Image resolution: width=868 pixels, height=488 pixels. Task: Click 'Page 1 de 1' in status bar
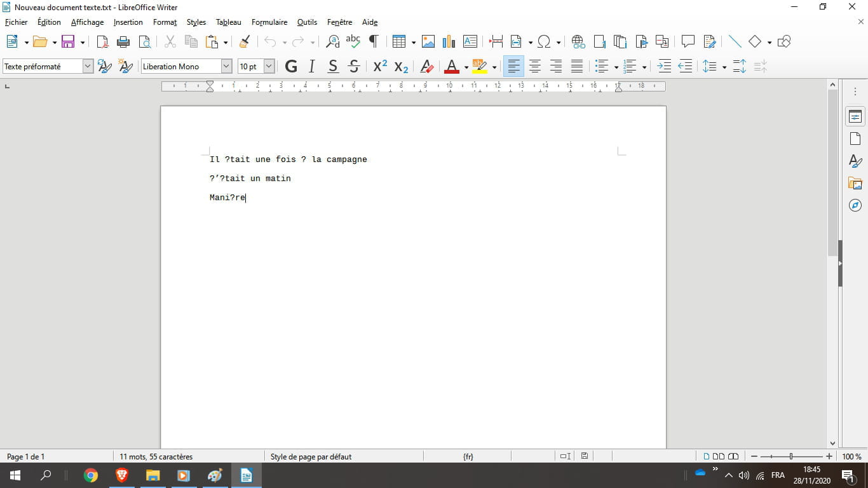(26, 456)
